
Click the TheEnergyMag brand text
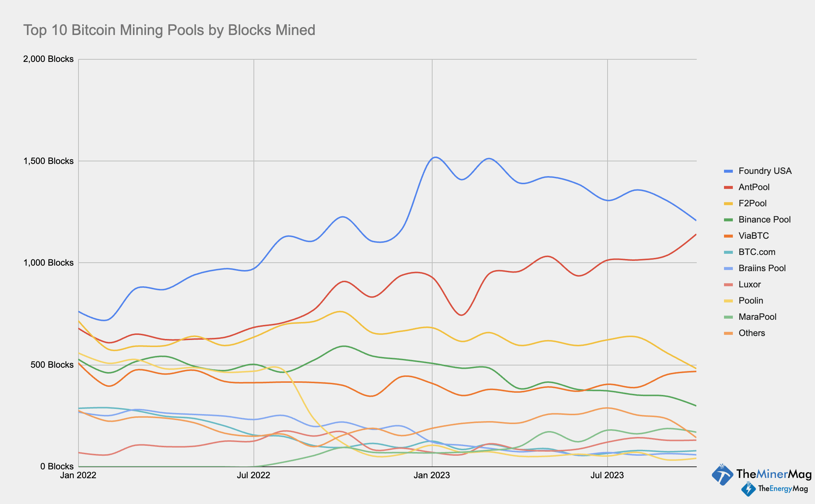point(783,489)
